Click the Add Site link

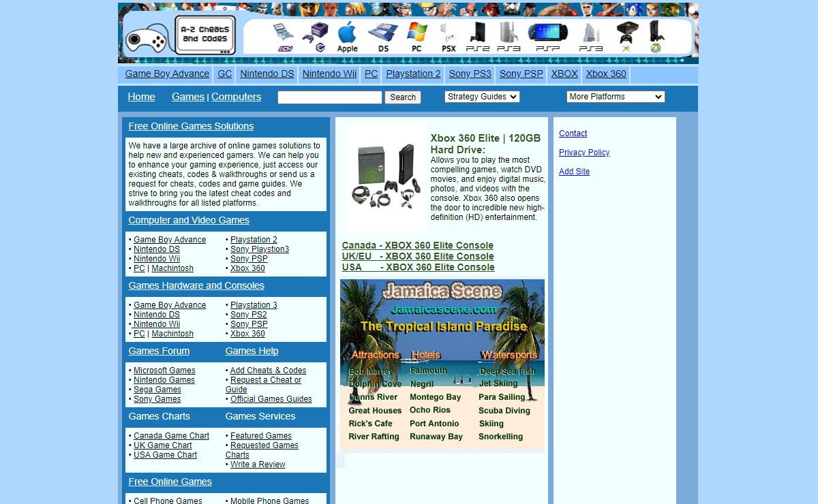(x=574, y=172)
